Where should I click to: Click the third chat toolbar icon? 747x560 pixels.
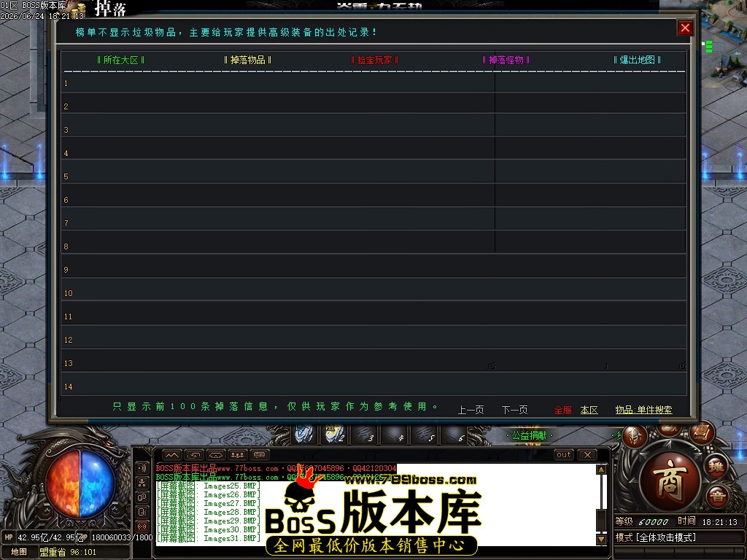point(216,455)
